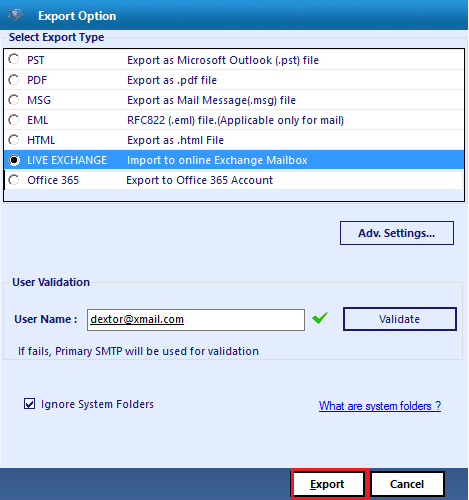469x500 pixels.
Task: Click 'If fails, Primary SMTP' note text
Action: click(138, 351)
